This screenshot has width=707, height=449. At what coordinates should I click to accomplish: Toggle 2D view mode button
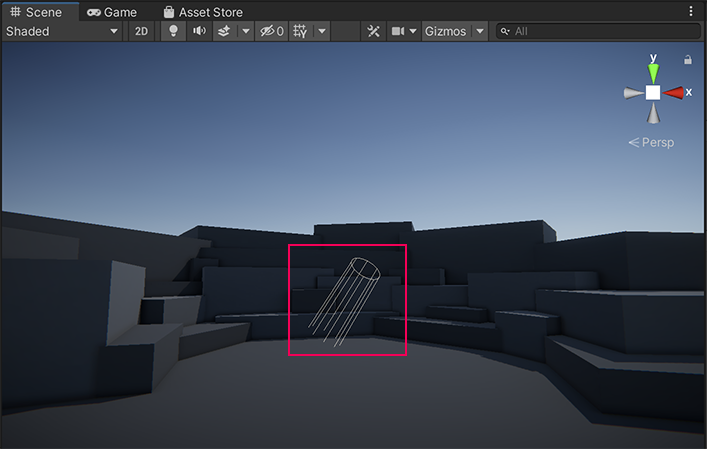tap(142, 31)
